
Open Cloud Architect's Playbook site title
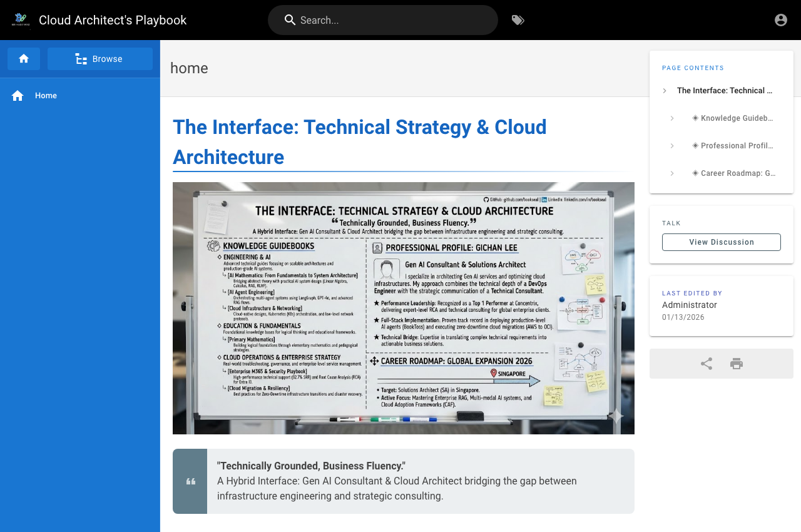point(113,20)
